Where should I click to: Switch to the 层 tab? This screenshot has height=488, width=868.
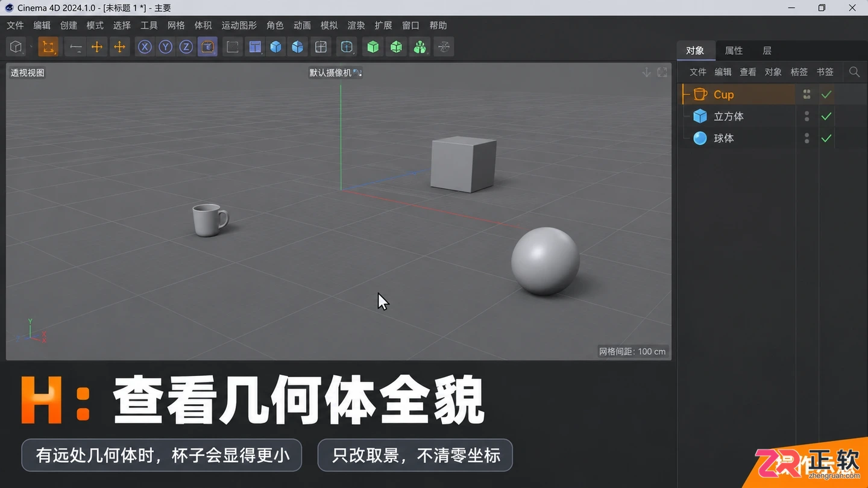pyautogui.click(x=767, y=51)
